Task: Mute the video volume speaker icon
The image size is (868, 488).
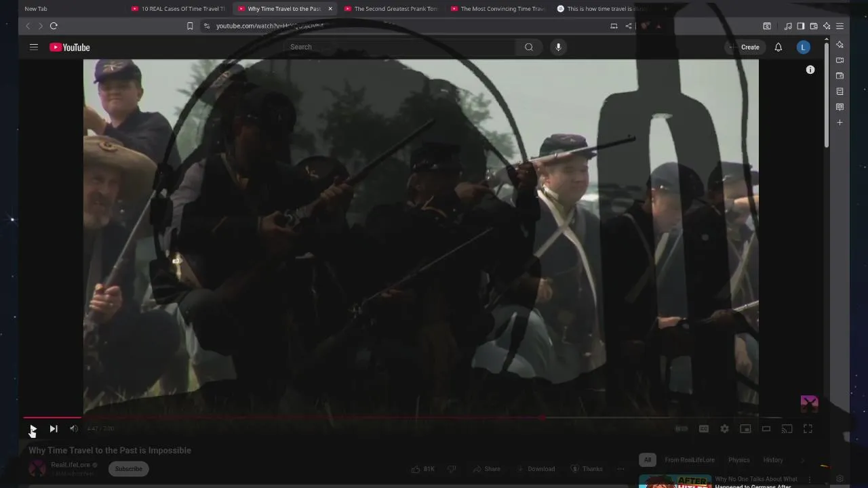Action: (x=74, y=428)
